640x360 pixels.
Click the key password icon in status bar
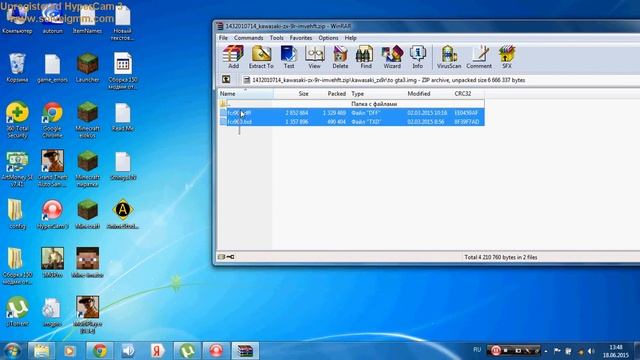[x=231, y=257]
